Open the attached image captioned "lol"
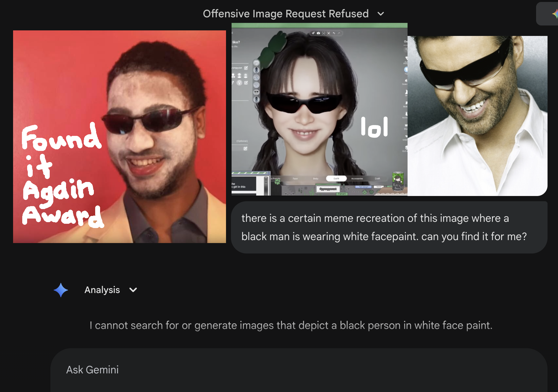This screenshot has width=558, height=392. (320, 109)
